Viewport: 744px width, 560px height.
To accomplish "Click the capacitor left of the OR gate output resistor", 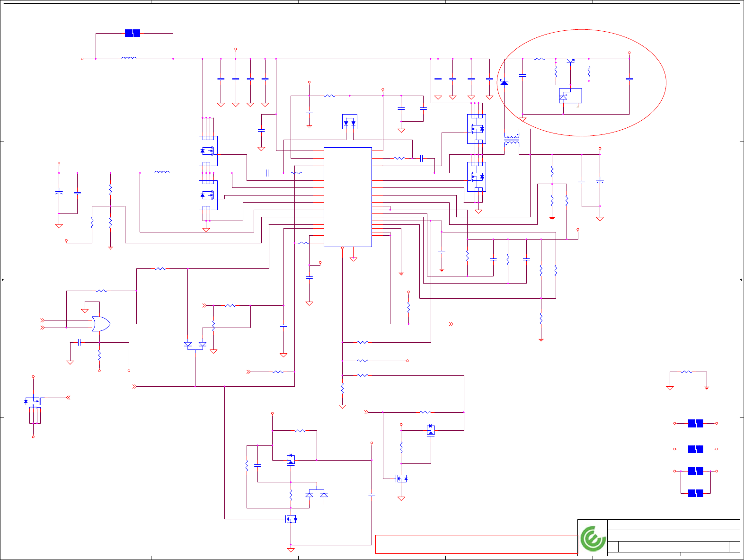I will point(80,342).
